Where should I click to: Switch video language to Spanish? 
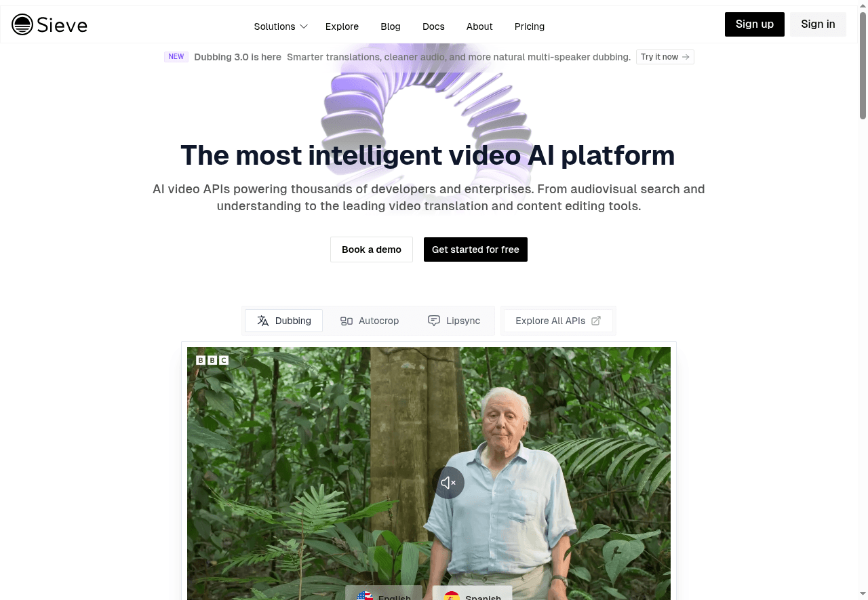[472, 594]
